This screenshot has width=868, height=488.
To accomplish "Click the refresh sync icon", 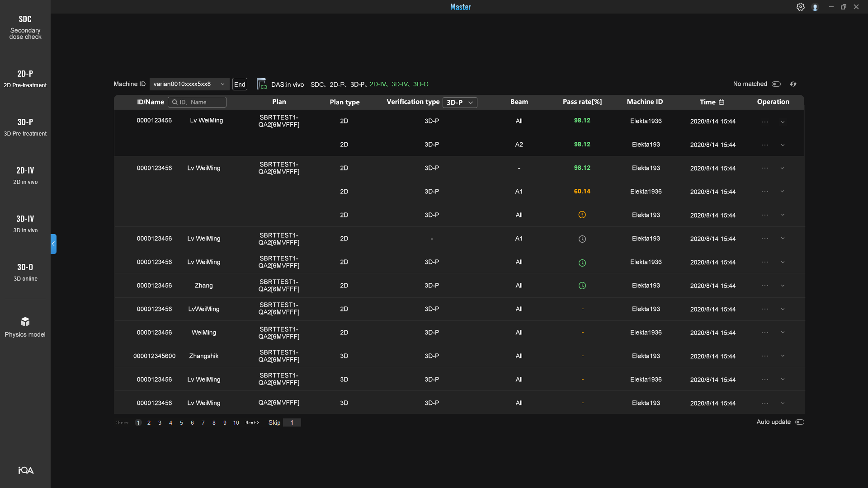I will coord(793,84).
